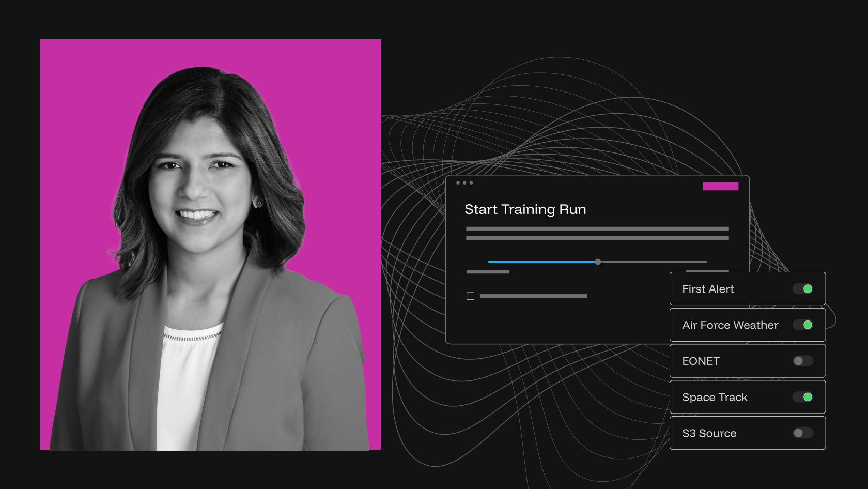Click the S3 Source label text
The image size is (868, 489).
pos(709,434)
